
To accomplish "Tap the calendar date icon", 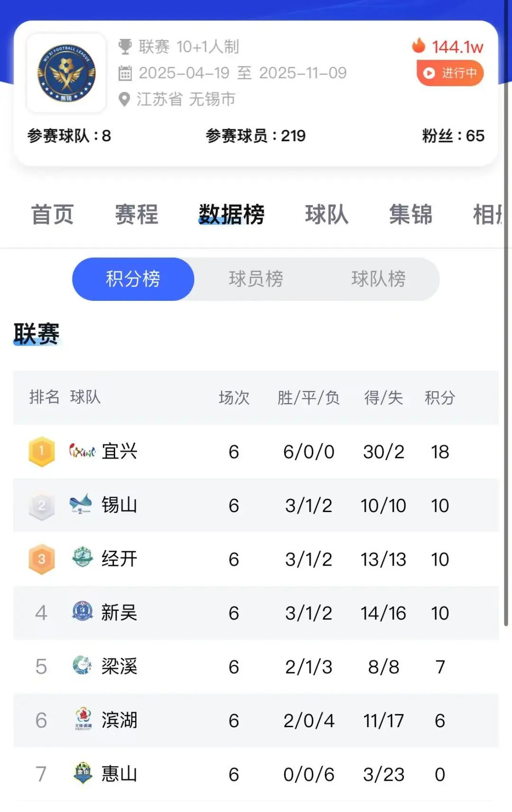I will click(x=125, y=73).
